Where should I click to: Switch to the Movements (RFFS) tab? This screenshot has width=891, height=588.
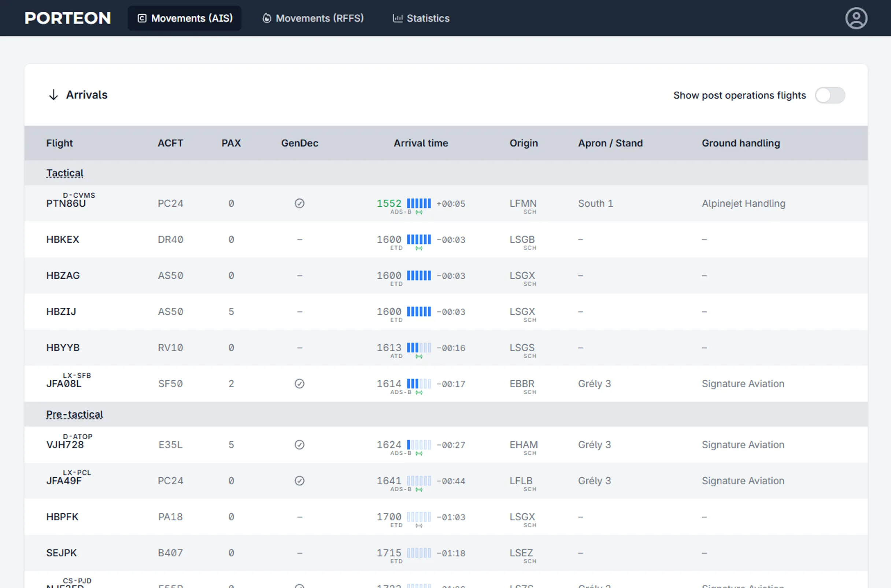(x=313, y=18)
